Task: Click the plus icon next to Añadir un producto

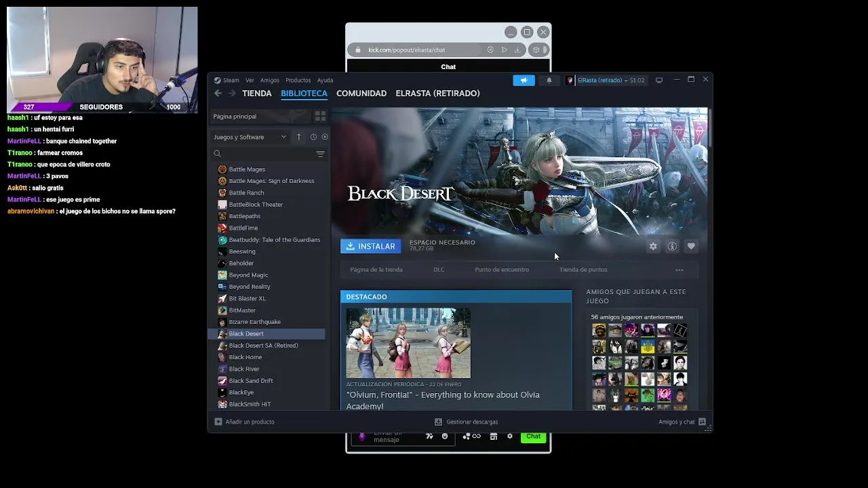Action: [x=218, y=422]
